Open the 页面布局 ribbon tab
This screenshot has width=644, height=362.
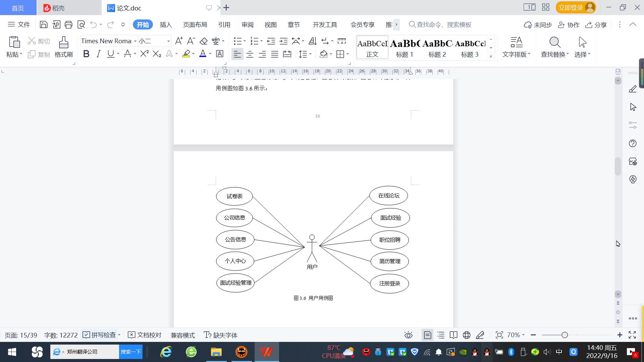195,24
